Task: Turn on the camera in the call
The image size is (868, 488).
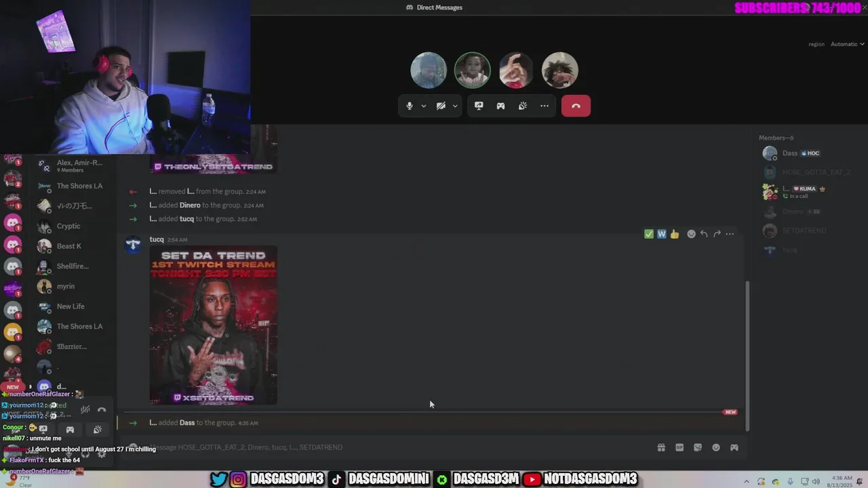Action: click(x=441, y=106)
